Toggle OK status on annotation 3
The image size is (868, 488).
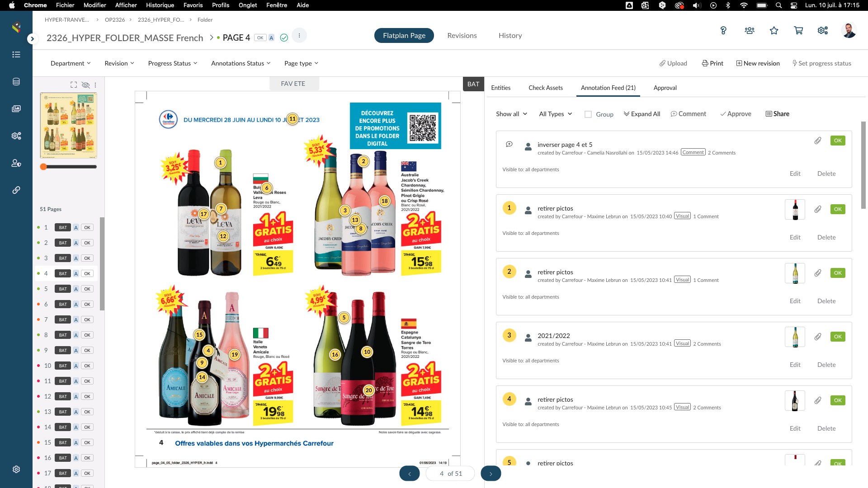[838, 337]
